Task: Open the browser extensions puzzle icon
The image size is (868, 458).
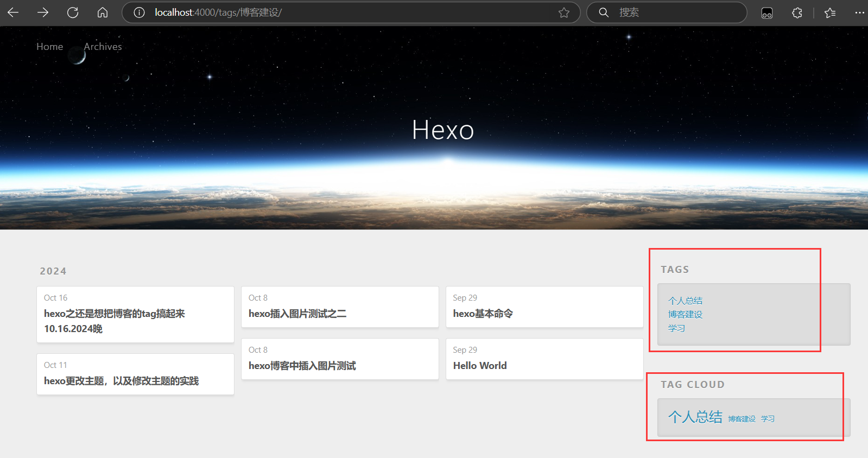Action: click(797, 12)
